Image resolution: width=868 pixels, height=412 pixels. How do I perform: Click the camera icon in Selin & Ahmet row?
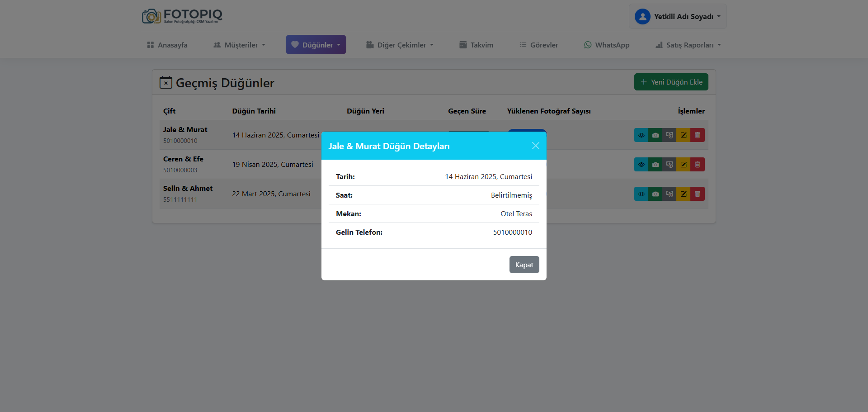655,194
